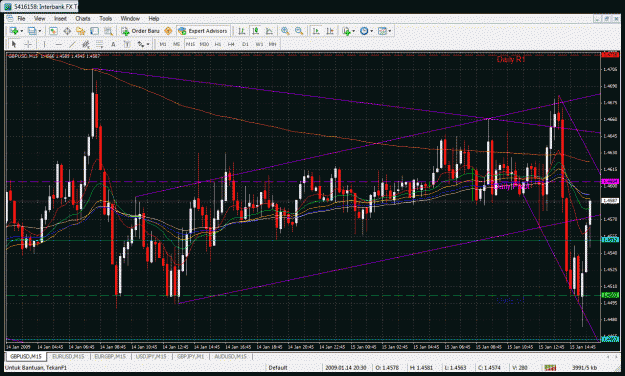
Task: Select the M1 timeframe
Action: tap(163, 44)
